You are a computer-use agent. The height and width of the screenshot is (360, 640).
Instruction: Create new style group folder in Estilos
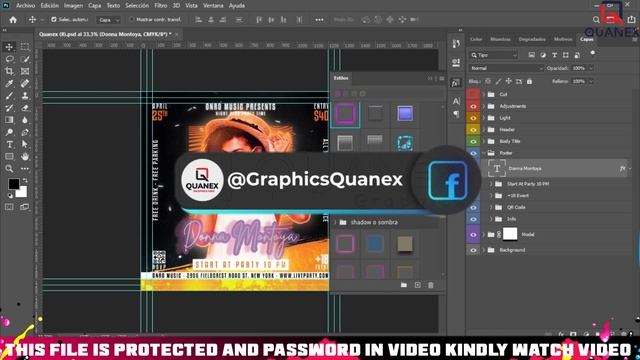(x=404, y=285)
